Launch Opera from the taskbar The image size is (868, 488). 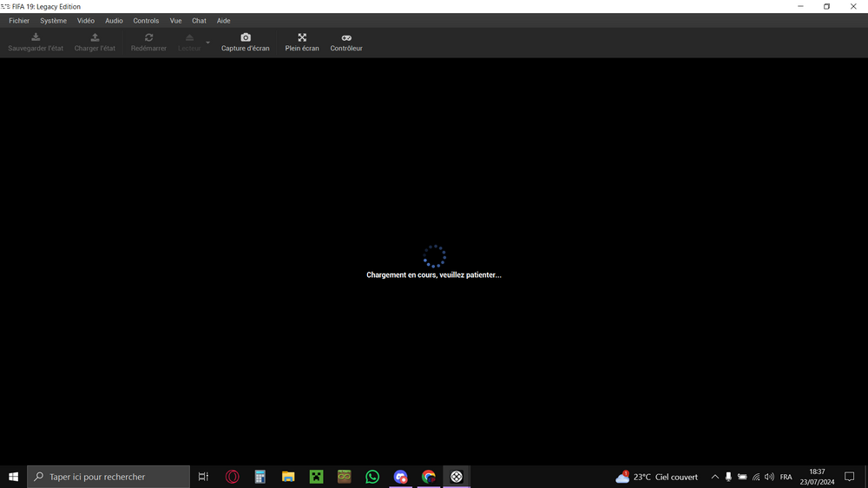click(232, 477)
